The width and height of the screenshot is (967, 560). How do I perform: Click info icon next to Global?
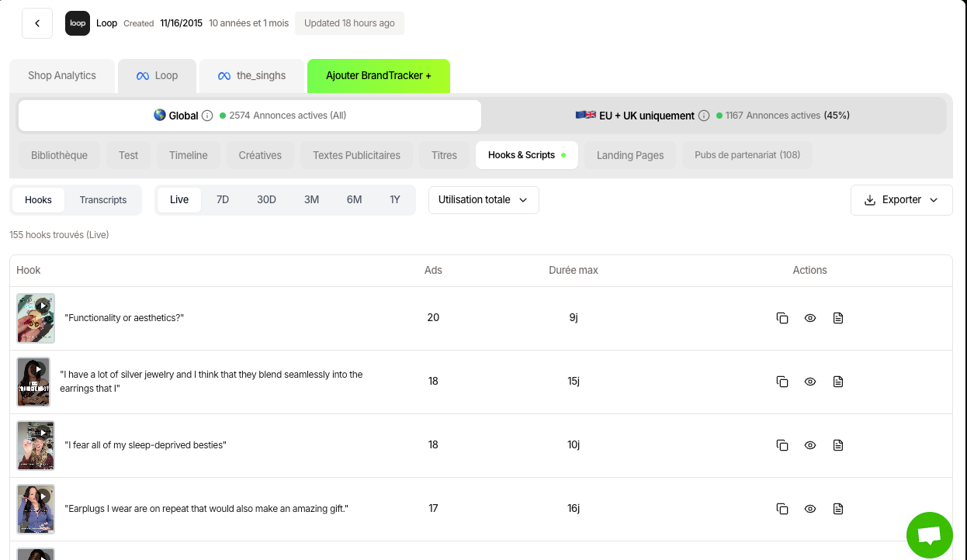point(207,116)
